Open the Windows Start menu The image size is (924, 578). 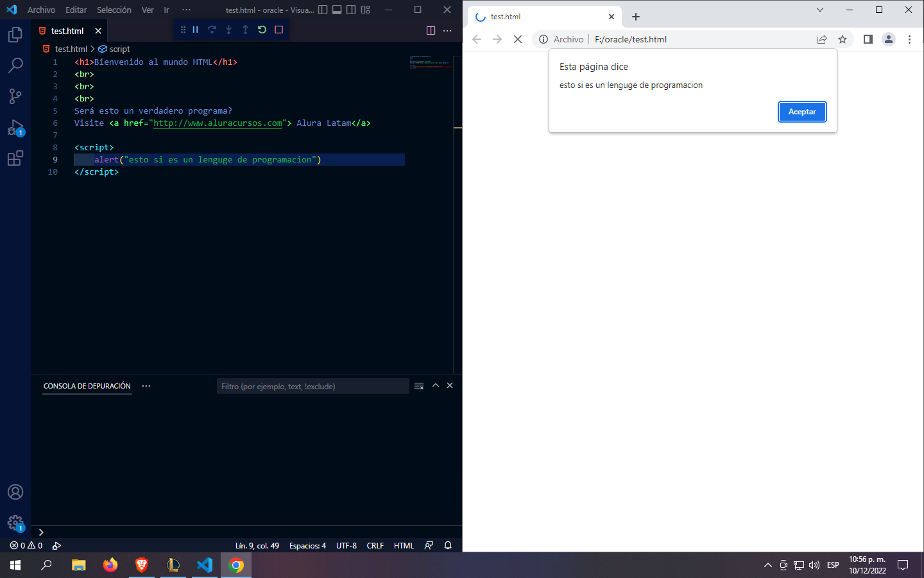(15, 565)
